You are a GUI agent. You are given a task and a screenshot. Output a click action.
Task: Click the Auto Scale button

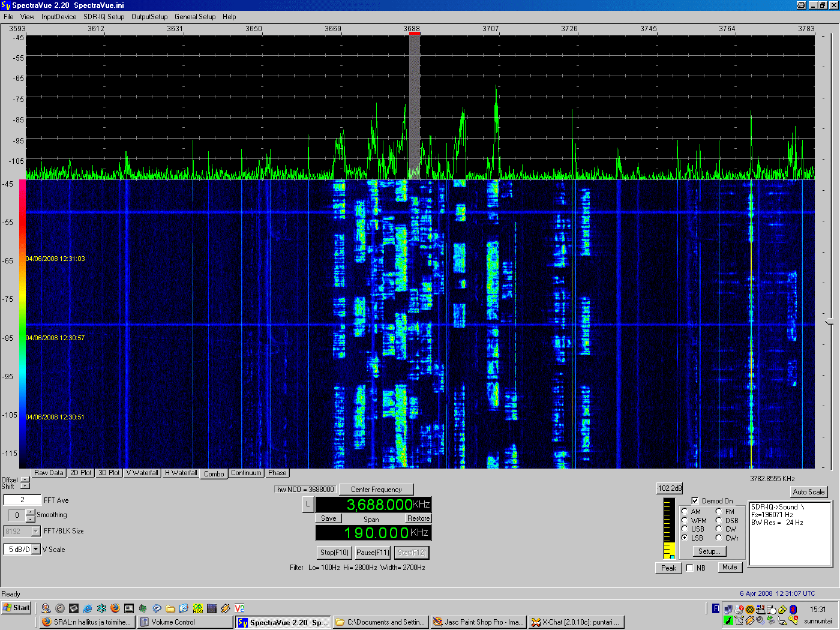pos(808,492)
